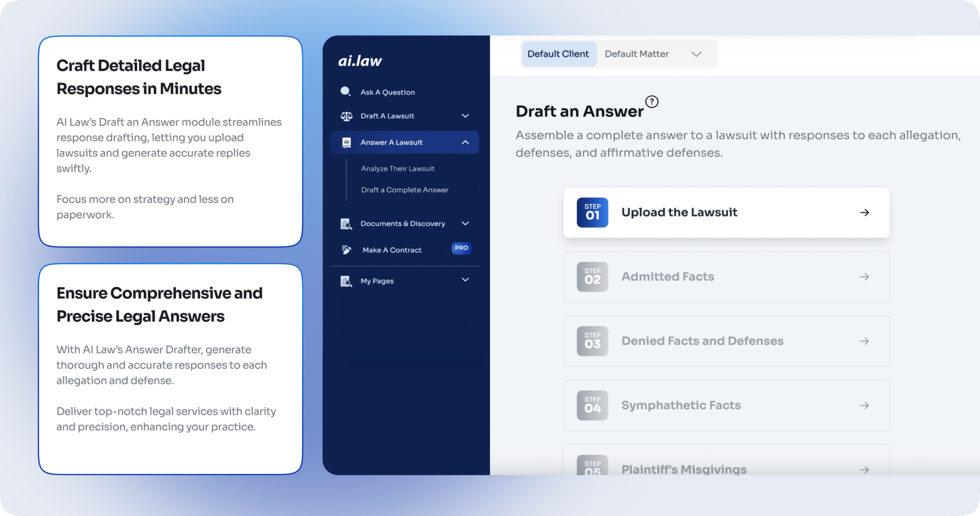Open the Upload the Lawsuit step
Viewport: 980px width, 516px height.
pyautogui.click(x=726, y=212)
